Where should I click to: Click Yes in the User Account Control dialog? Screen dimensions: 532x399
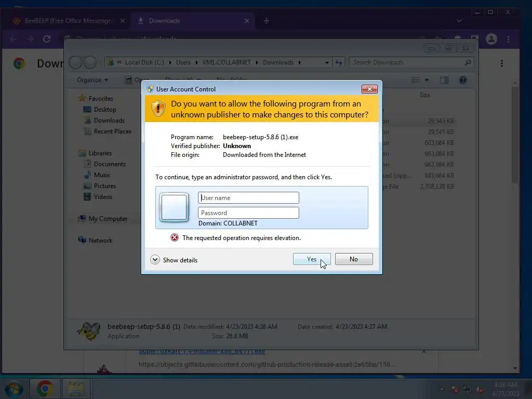coord(312,259)
